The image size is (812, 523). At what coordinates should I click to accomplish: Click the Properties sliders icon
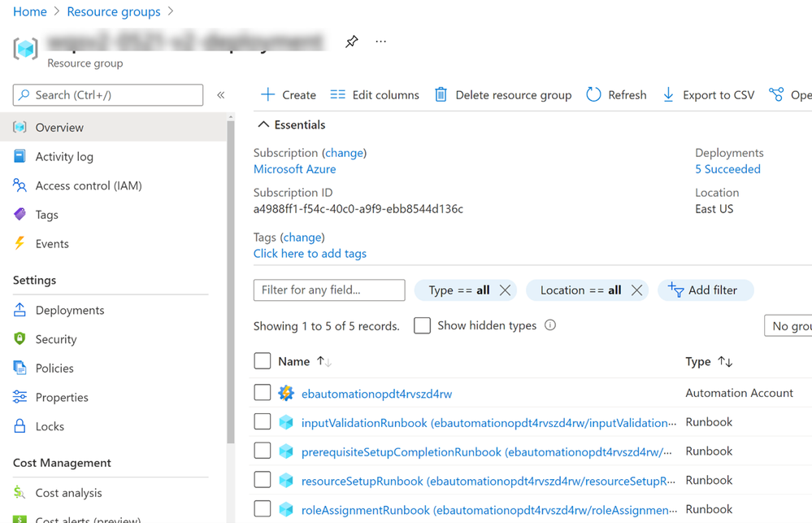[x=20, y=397]
